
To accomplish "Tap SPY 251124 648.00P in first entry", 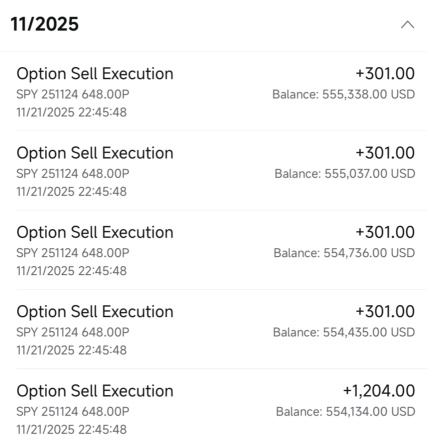I will (x=73, y=94).
